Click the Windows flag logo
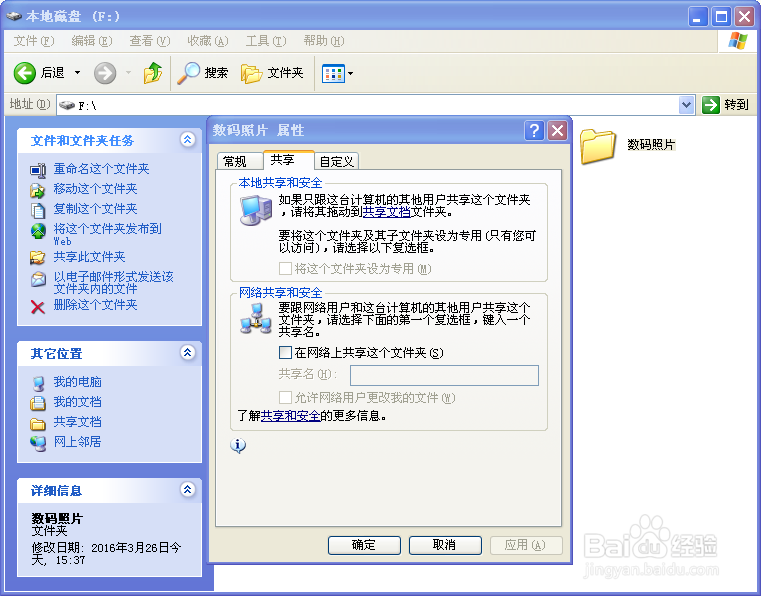 pyautogui.click(x=738, y=41)
